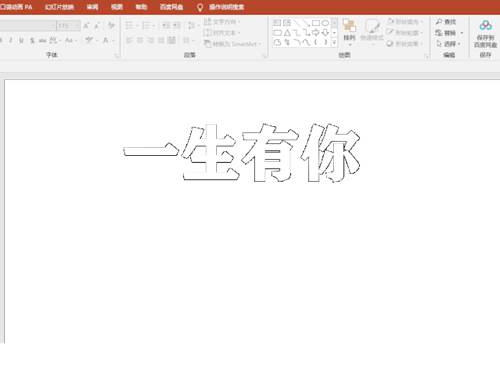Click the increase font size icon
Image resolution: width=500 pixels, height=376 pixels.
pos(86,25)
